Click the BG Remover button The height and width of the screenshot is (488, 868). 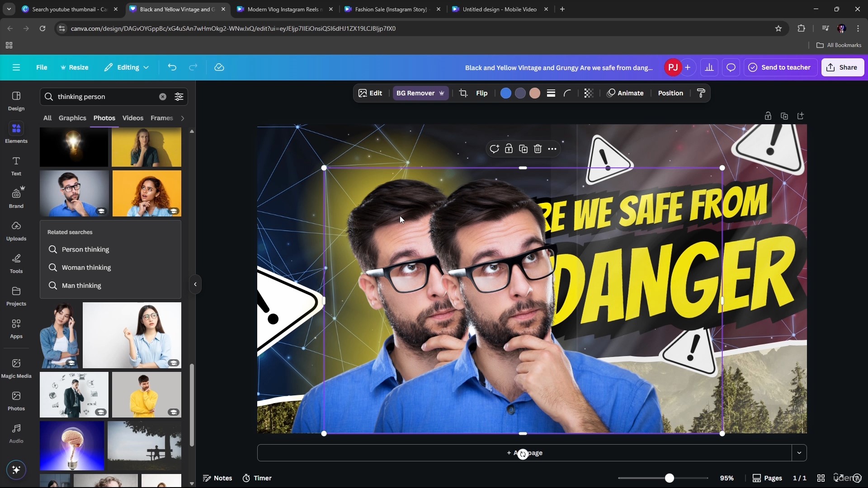[420, 93]
